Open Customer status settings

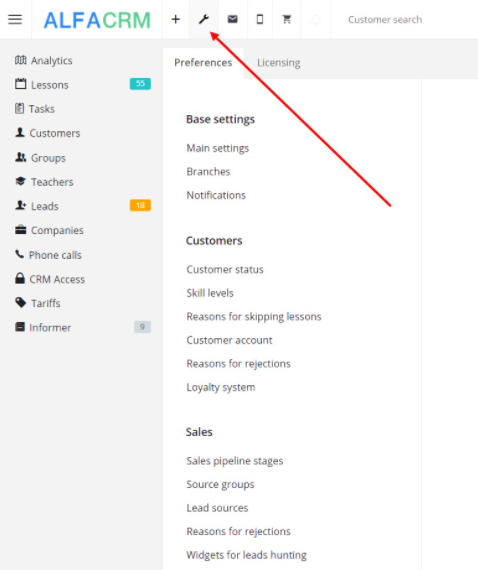[225, 269]
